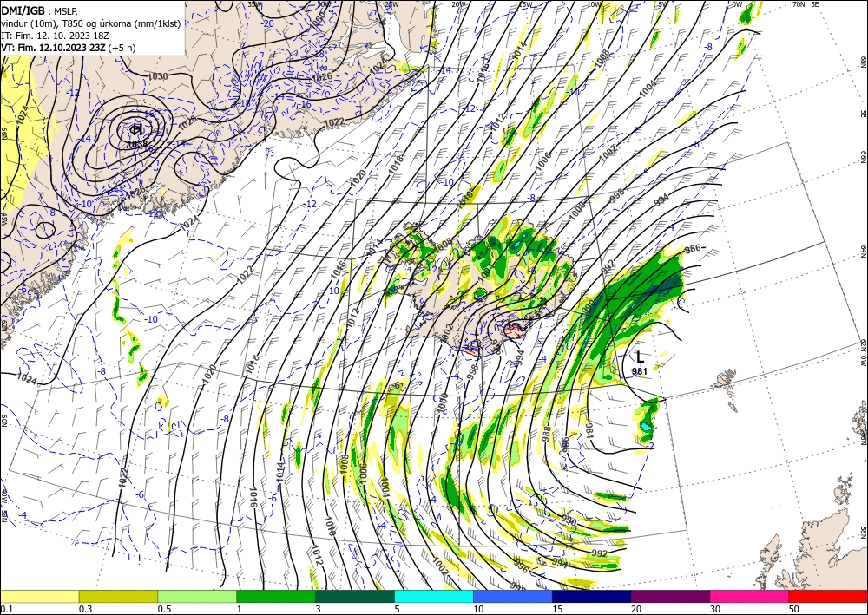This screenshot has width=868, height=615.
Task: Click the 'L' low pressure marker
Action: tap(640, 357)
